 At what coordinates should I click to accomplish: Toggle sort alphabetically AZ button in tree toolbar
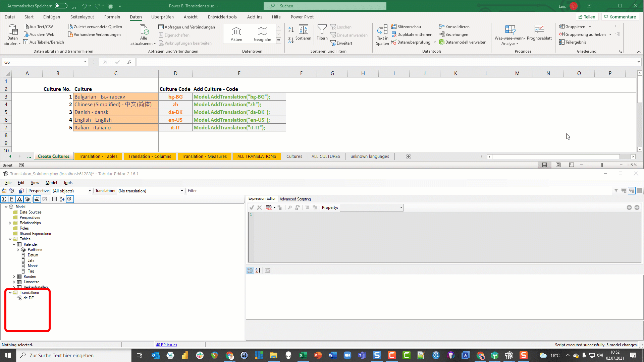tap(62, 199)
